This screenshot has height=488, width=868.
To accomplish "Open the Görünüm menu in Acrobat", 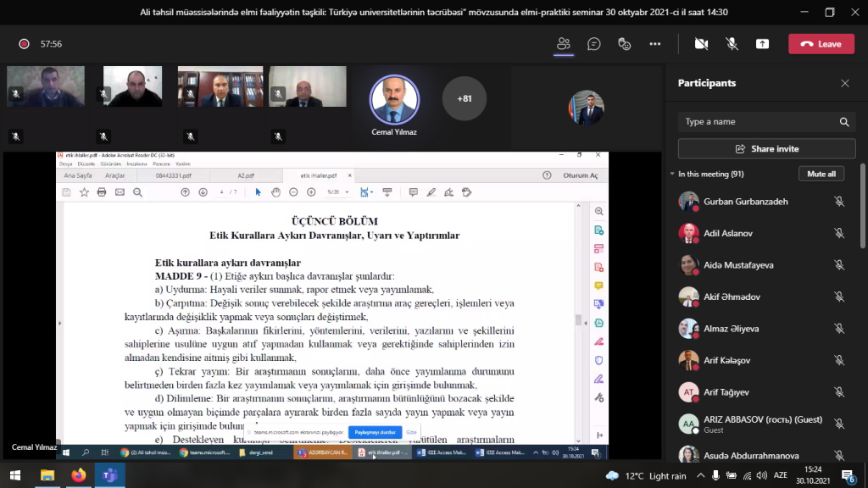I will (111, 164).
